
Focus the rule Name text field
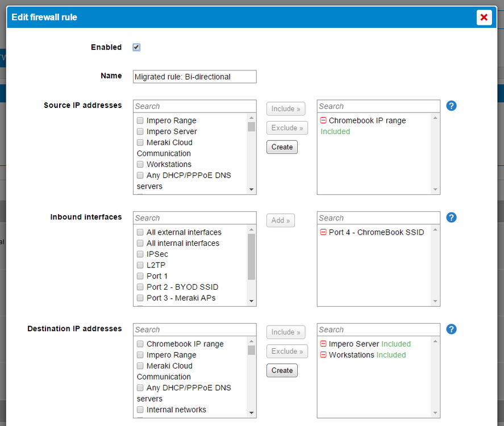coord(195,77)
